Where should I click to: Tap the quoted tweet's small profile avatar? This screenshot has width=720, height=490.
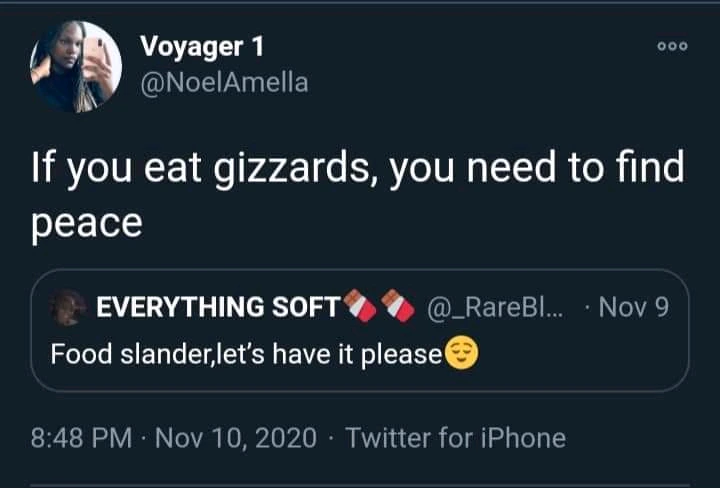[69, 308]
